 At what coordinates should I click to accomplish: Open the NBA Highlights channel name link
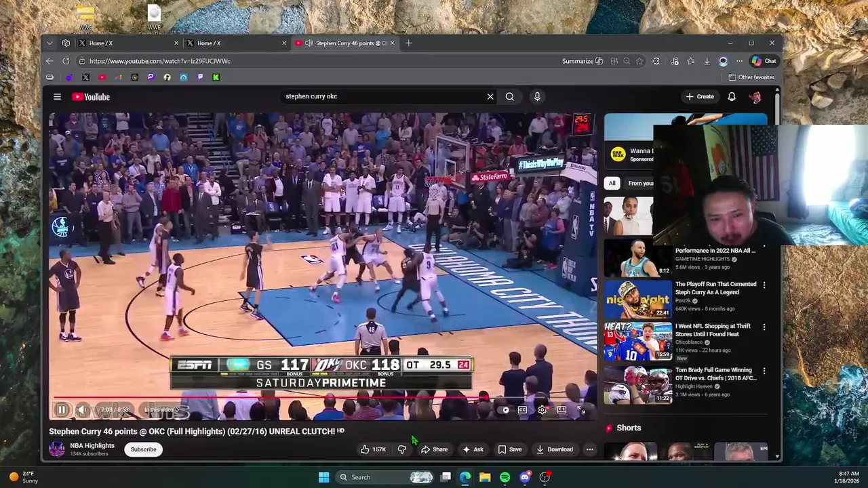click(92, 446)
